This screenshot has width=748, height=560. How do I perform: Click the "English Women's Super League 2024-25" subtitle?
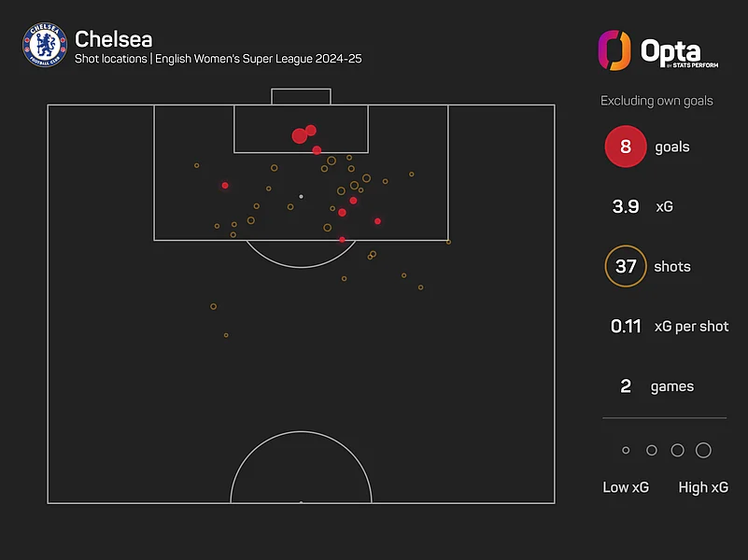pos(259,60)
